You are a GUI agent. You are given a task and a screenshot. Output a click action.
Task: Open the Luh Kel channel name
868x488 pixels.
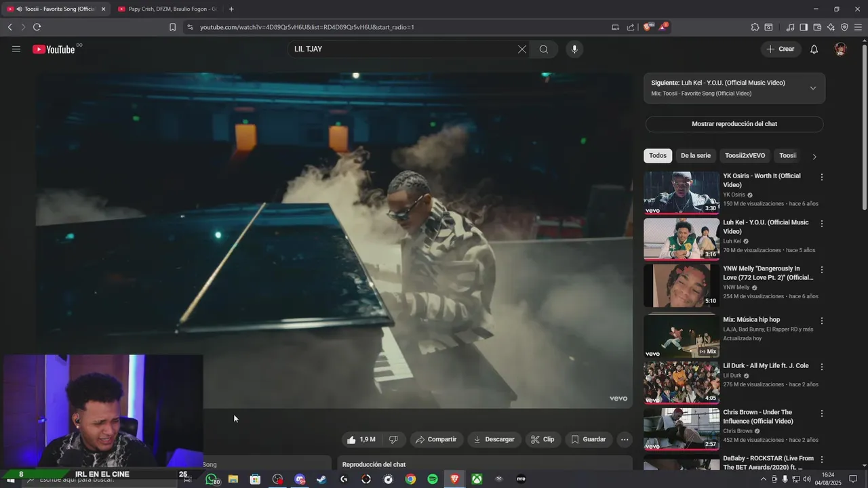click(732, 241)
